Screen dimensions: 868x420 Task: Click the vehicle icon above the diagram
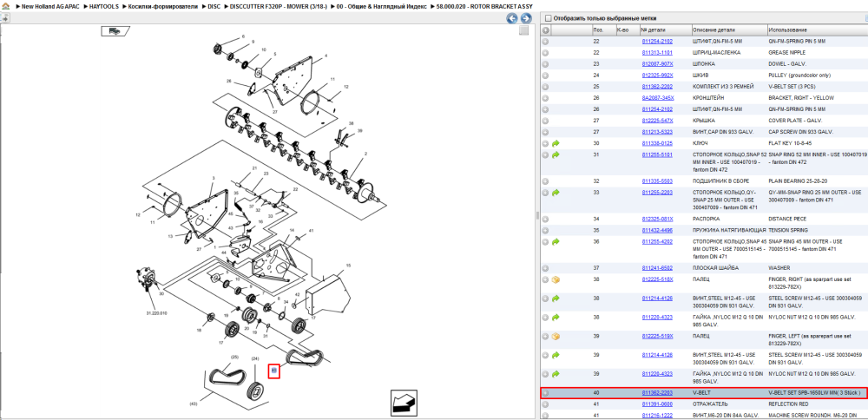[115, 31]
